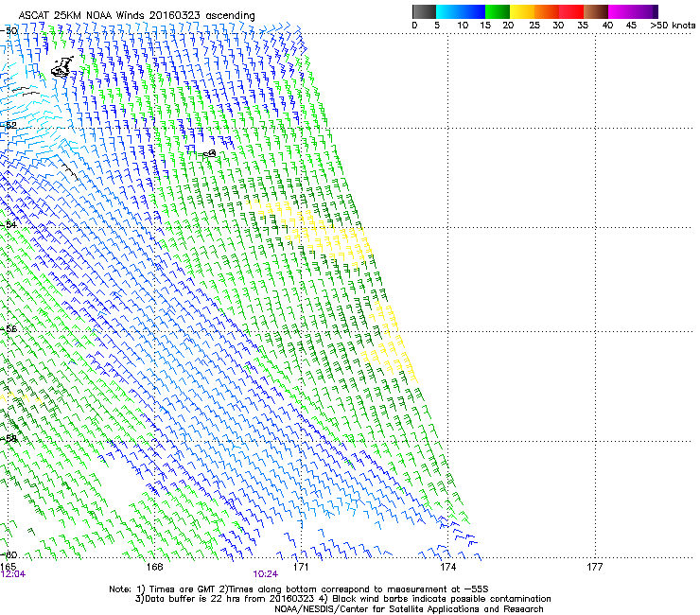This screenshot has height=615, width=700.
Task: Click the 174 longitude axis label
Action: (447, 567)
